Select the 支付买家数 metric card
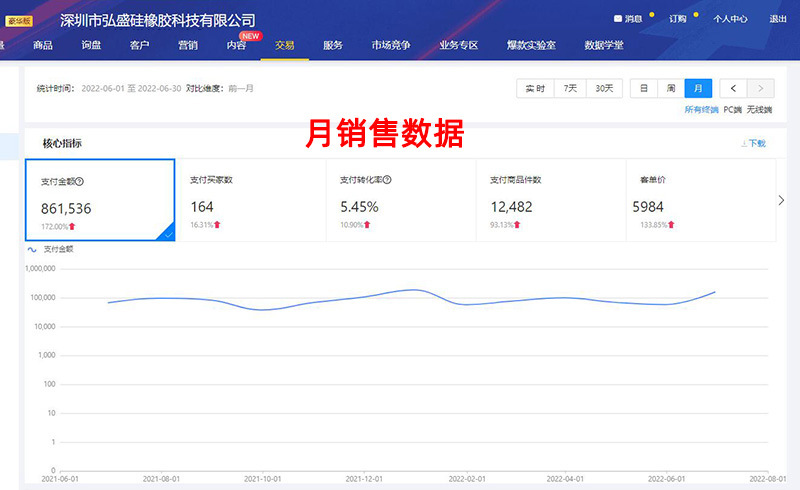The width and height of the screenshot is (800, 490). pos(251,200)
